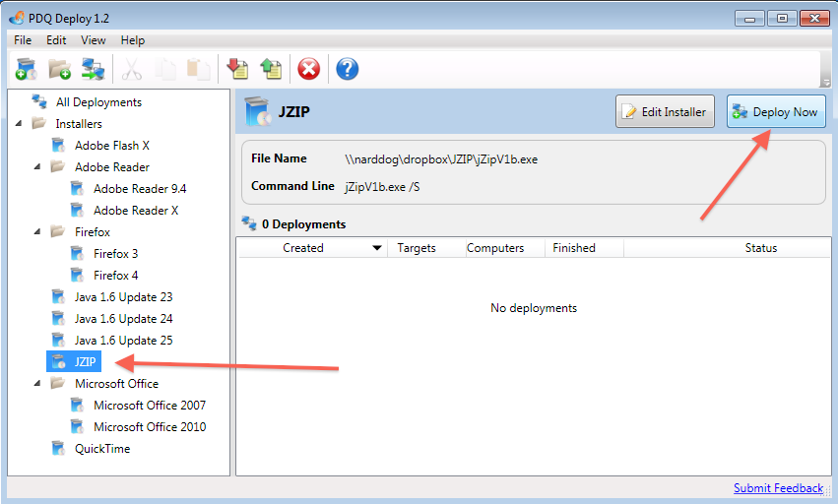This screenshot has width=838, height=504.
Task: Click the Firefox 3 installer icon
Action: pos(77,253)
